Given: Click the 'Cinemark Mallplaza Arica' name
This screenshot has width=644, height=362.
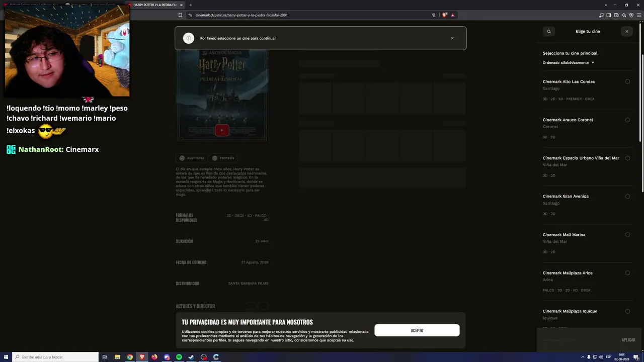Looking at the screenshot, I should [x=568, y=273].
